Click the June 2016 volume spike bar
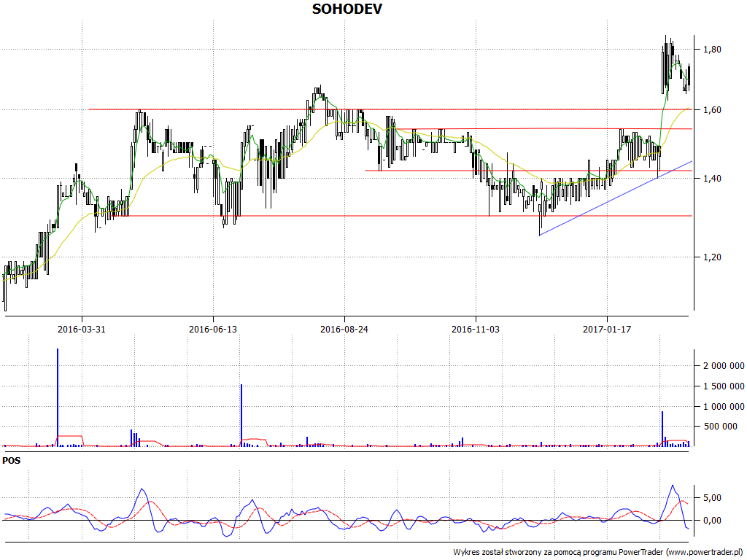This screenshot has width=747, height=560. (241, 415)
